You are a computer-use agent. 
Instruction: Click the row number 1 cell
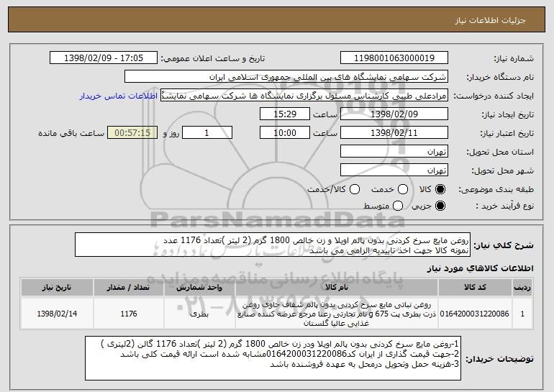point(522,314)
